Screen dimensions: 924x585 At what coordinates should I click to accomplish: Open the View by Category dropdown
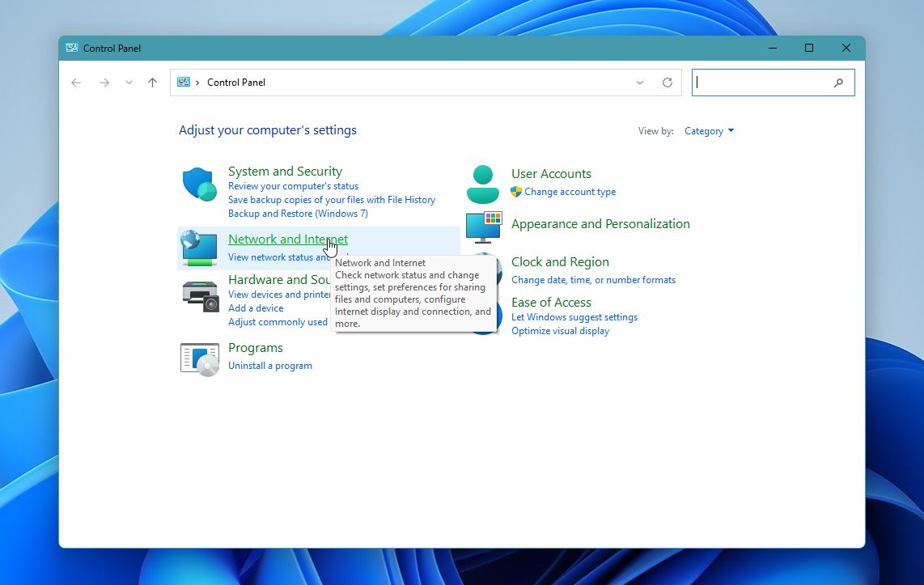tap(709, 131)
